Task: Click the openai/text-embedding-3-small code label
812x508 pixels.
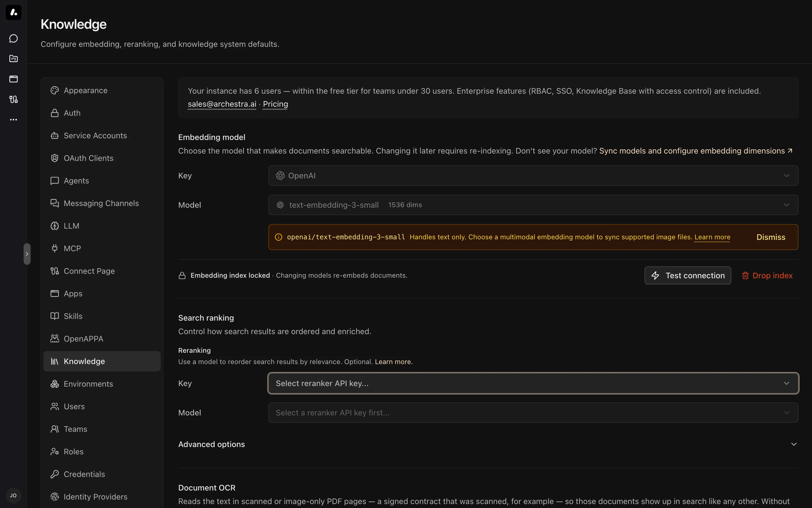Action: click(x=346, y=237)
